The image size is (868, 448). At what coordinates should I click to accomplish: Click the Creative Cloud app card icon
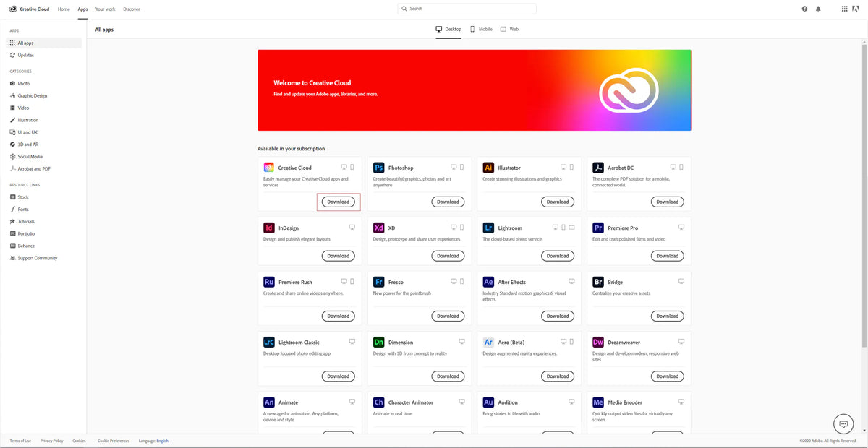click(269, 168)
